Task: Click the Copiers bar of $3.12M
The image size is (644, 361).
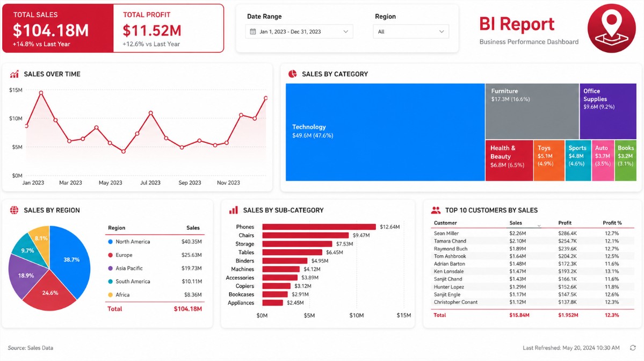Action: pos(277,286)
